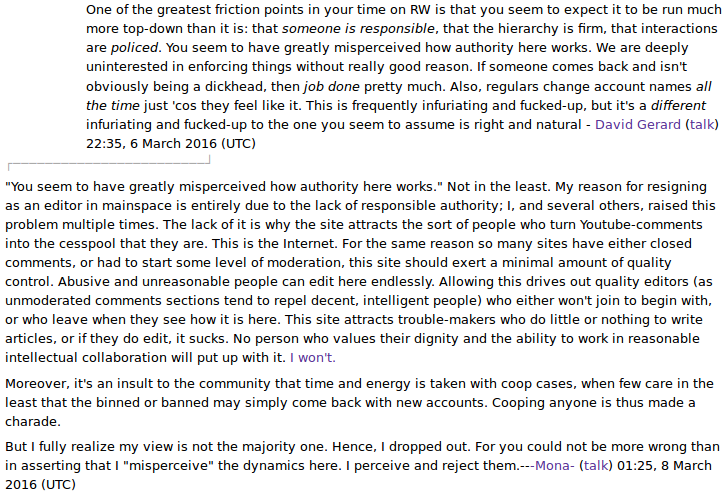Click the word "Youtube-comments" in Mona's reply
The height and width of the screenshot is (492, 724).
[x=641, y=225]
